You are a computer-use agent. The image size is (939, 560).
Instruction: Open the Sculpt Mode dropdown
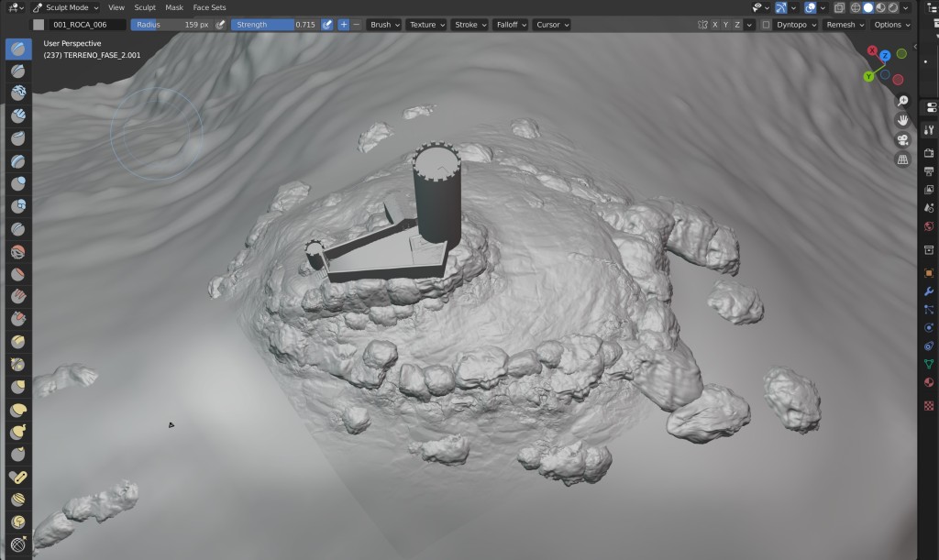(66, 7)
